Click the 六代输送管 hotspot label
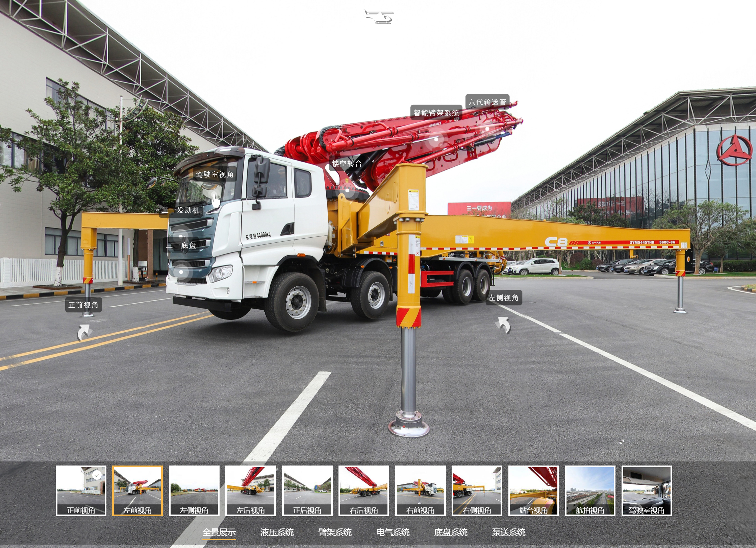 click(x=487, y=102)
